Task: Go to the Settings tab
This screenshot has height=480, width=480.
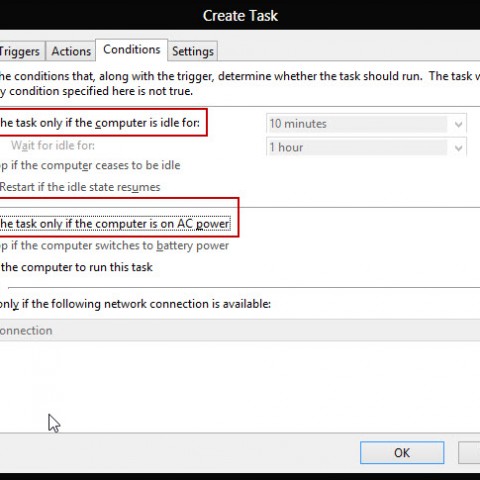Action: coord(193,51)
